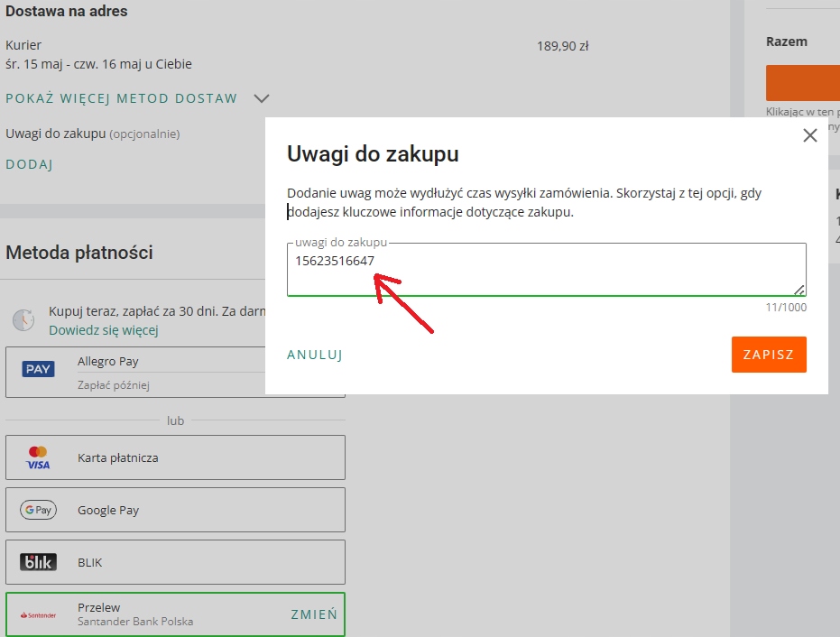Select Google Pay payment option
Viewport: 840px width, 637px height.
point(175,510)
